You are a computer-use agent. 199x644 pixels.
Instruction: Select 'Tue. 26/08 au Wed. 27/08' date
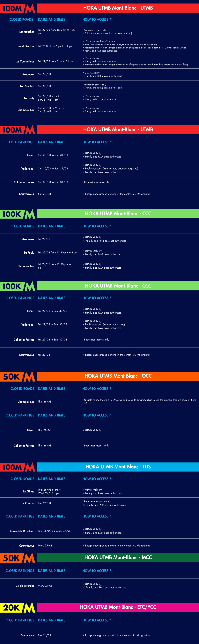pyautogui.click(x=54, y=531)
